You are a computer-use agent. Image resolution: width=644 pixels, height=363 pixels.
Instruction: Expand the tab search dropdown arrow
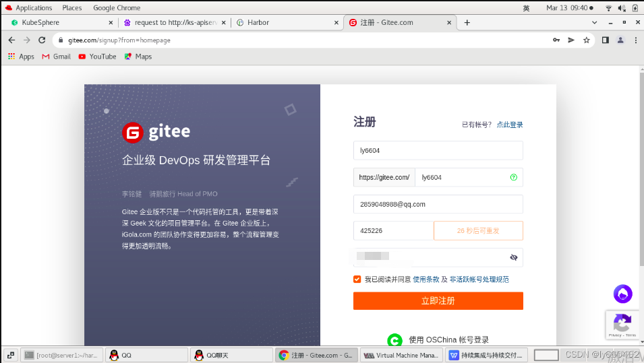[594, 22]
